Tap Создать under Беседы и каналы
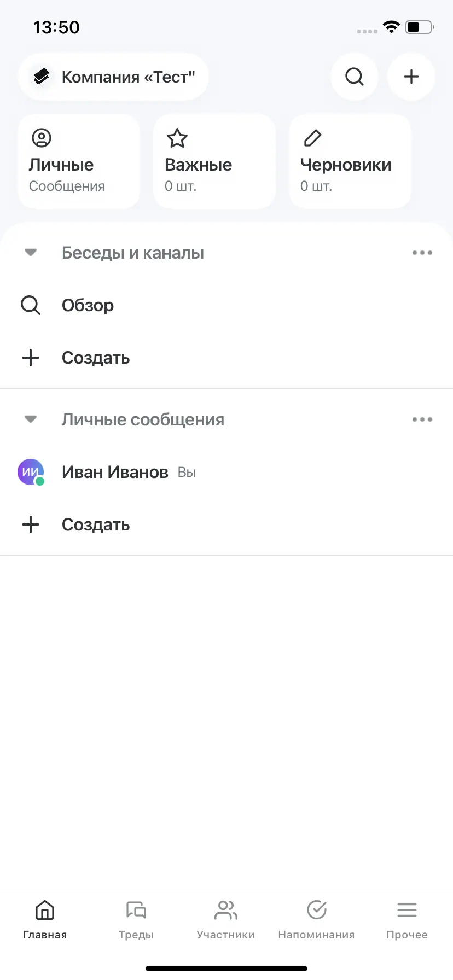The height and width of the screenshot is (980, 453). click(95, 358)
